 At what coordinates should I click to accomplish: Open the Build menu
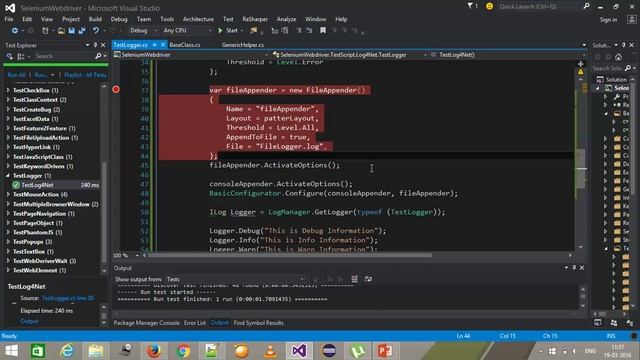[x=95, y=19]
